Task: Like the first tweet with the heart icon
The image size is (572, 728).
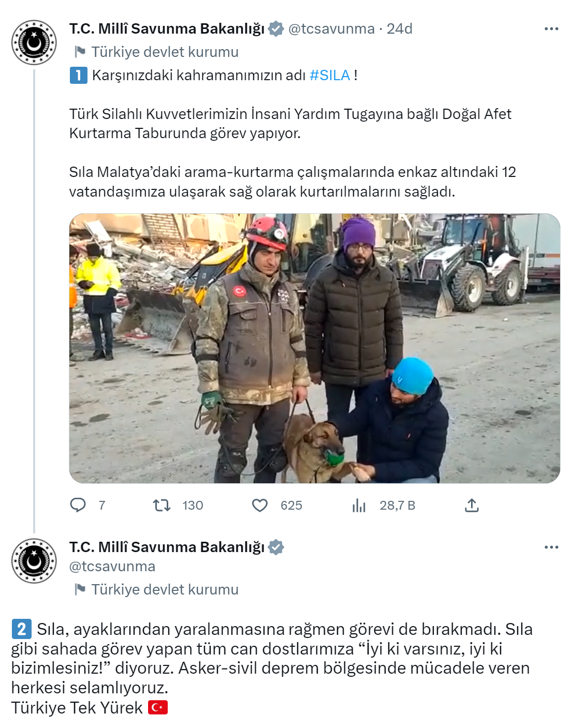Action: [x=260, y=506]
